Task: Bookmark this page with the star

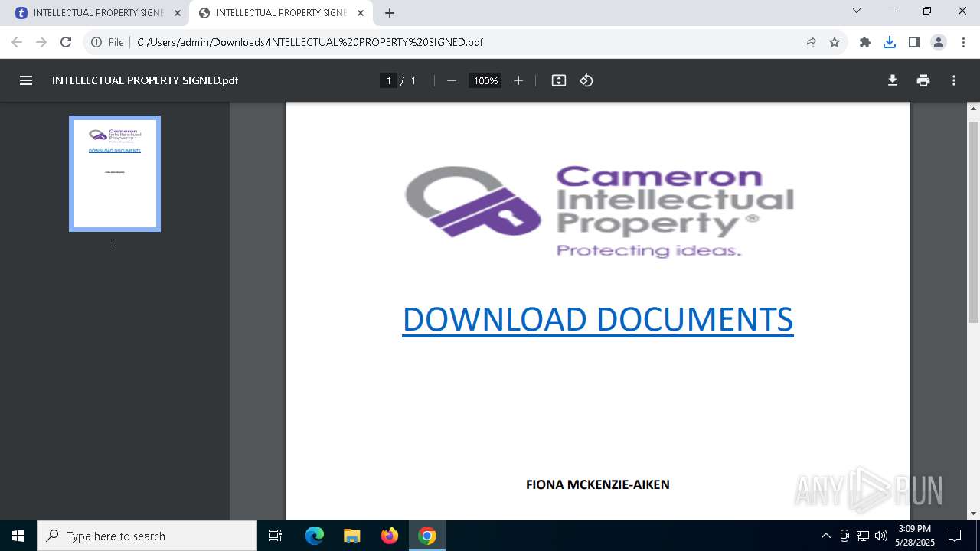Action: pyautogui.click(x=835, y=42)
